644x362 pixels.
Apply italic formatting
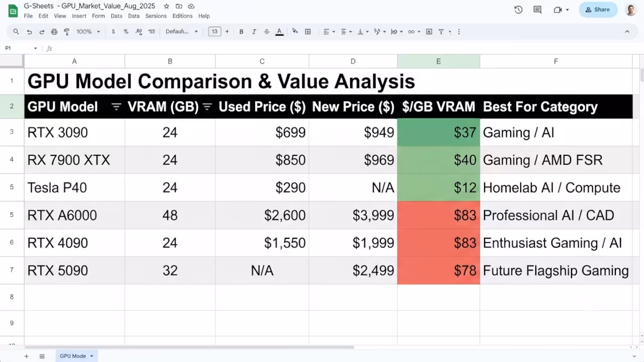pyautogui.click(x=254, y=32)
